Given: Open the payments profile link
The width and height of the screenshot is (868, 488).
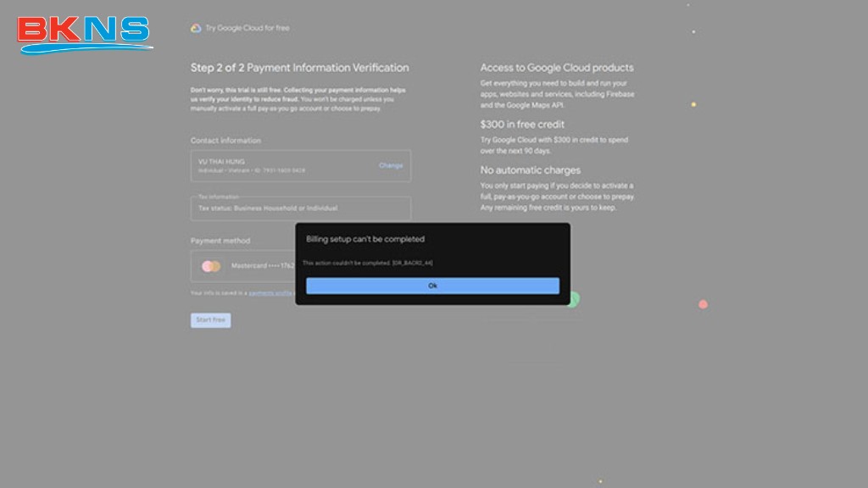Looking at the screenshot, I should [270, 292].
